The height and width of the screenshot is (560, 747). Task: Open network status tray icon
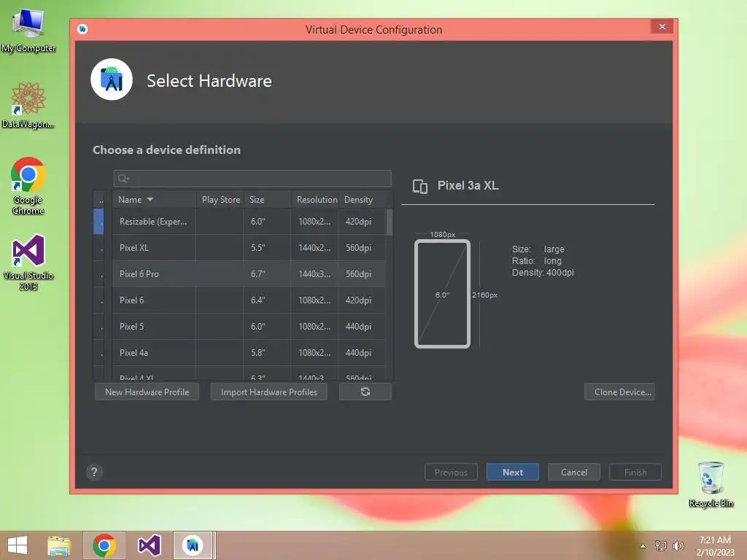660,545
